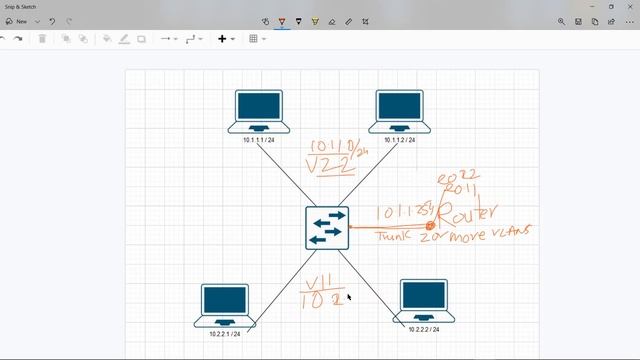Screen dimensions: 640x360
Task: Click the diagram delete trash icon
Action: click(x=42, y=39)
